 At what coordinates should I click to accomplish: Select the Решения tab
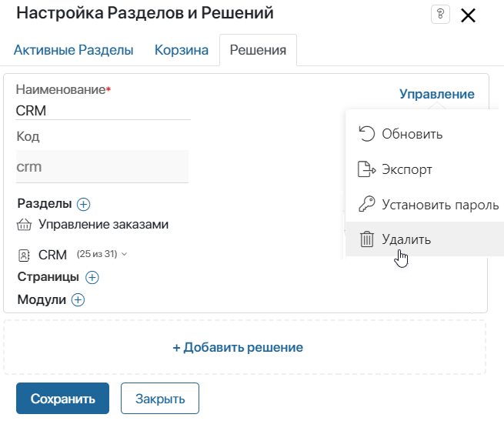[258, 50]
